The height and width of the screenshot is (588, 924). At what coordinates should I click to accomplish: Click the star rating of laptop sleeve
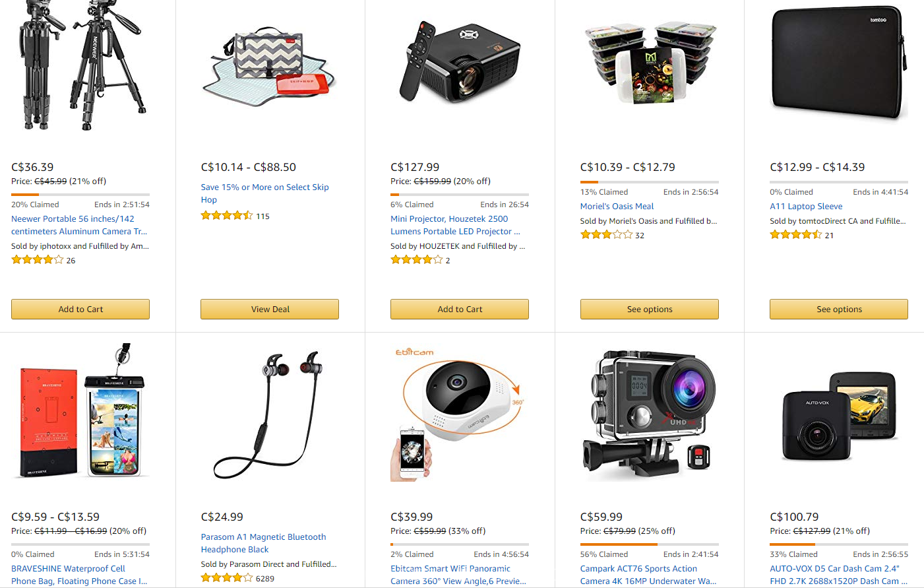pyautogui.click(x=795, y=235)
